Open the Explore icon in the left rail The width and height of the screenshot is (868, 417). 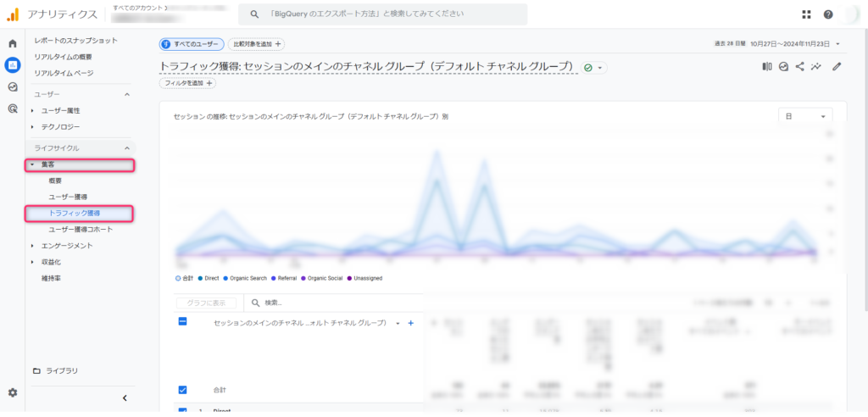click(13, 87)
